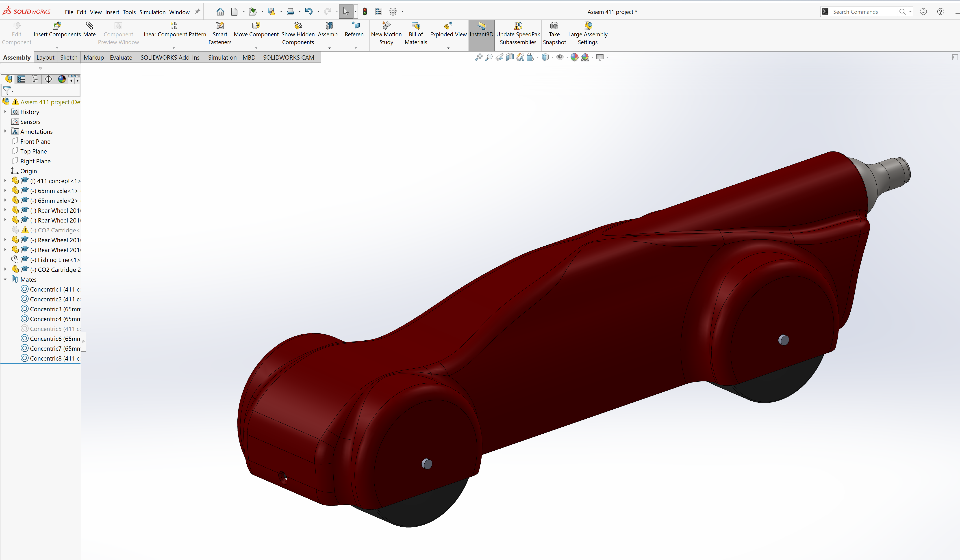This screenshot has width=960, height=560.
Task: Switch to the Sketch tab
Action: (69, 58)
